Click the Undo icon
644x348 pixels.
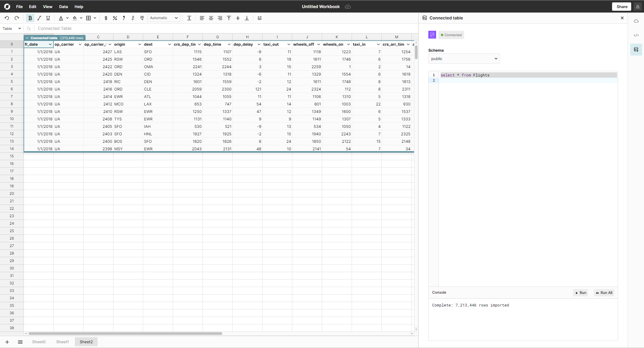(7, 18)
